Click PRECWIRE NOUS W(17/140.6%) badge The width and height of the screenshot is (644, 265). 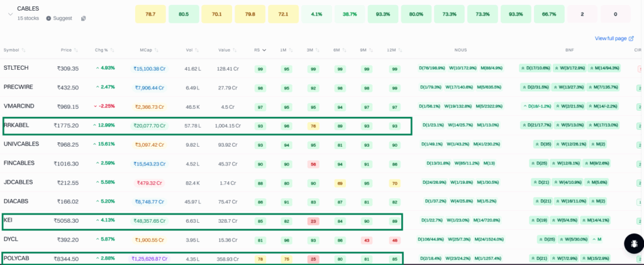point(460,87)
